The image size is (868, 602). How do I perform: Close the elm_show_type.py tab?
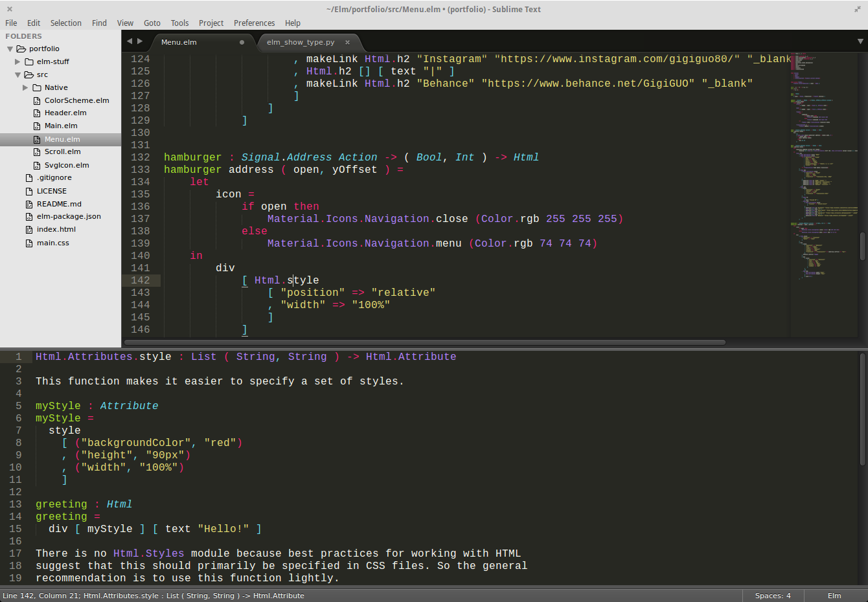347,42
